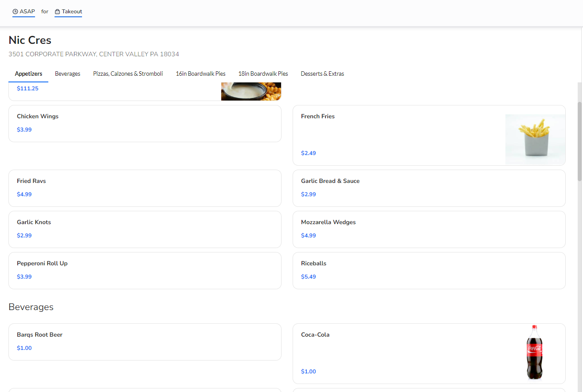Image resolution: width=583 pixels, height=392 pixels.
Task: Select the Mozzarella Wedges item
Action: click(429, 229)
